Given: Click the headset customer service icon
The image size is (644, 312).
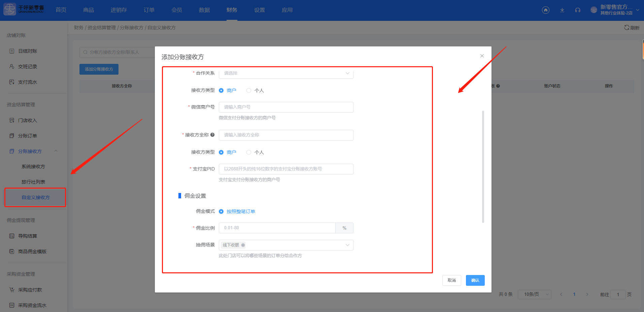Looking at the screenshot, I should (x=578, y=10).
